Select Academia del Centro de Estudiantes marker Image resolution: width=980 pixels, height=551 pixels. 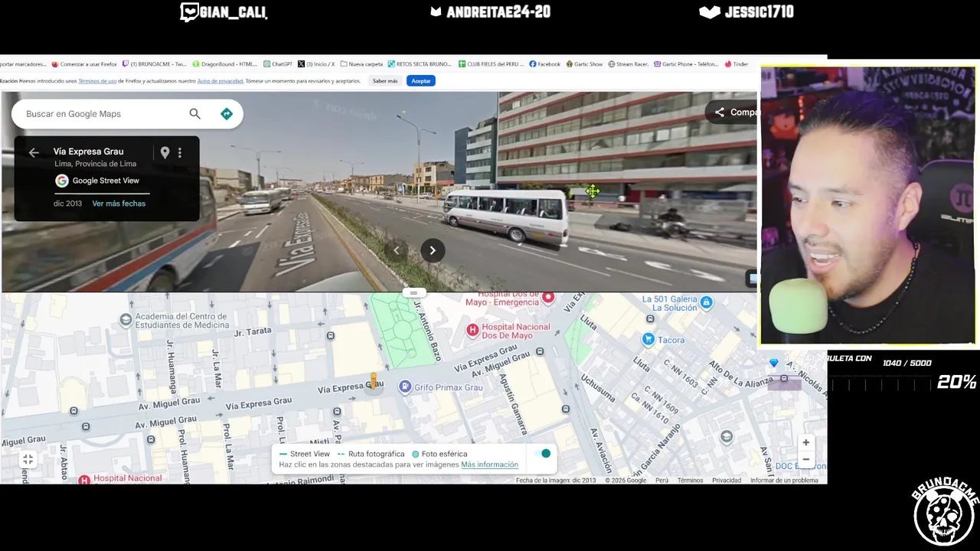pos(126,321)
